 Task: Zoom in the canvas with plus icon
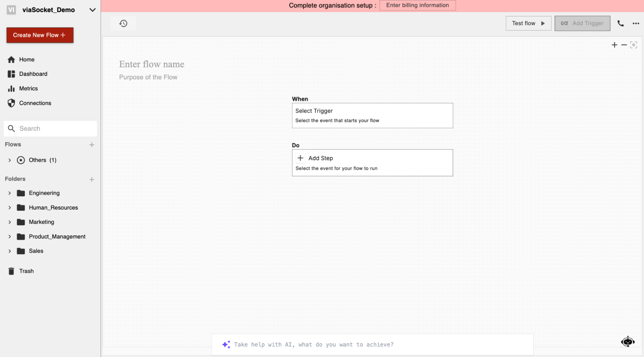[x=614, y=45]
